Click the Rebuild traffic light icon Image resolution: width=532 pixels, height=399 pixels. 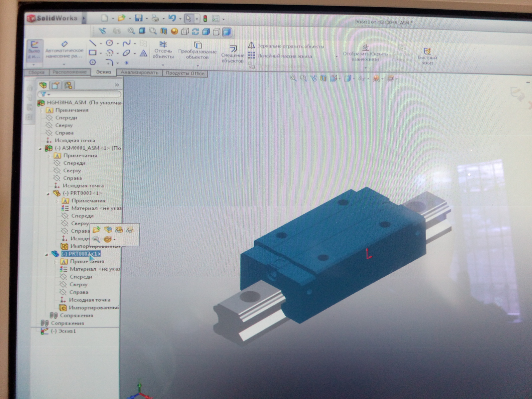205,19
